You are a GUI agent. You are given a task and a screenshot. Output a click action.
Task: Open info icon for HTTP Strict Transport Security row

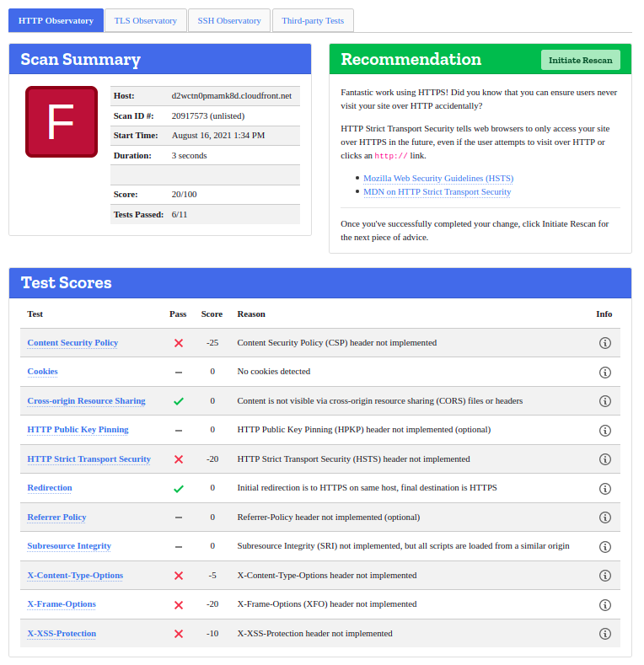(604, 459)
